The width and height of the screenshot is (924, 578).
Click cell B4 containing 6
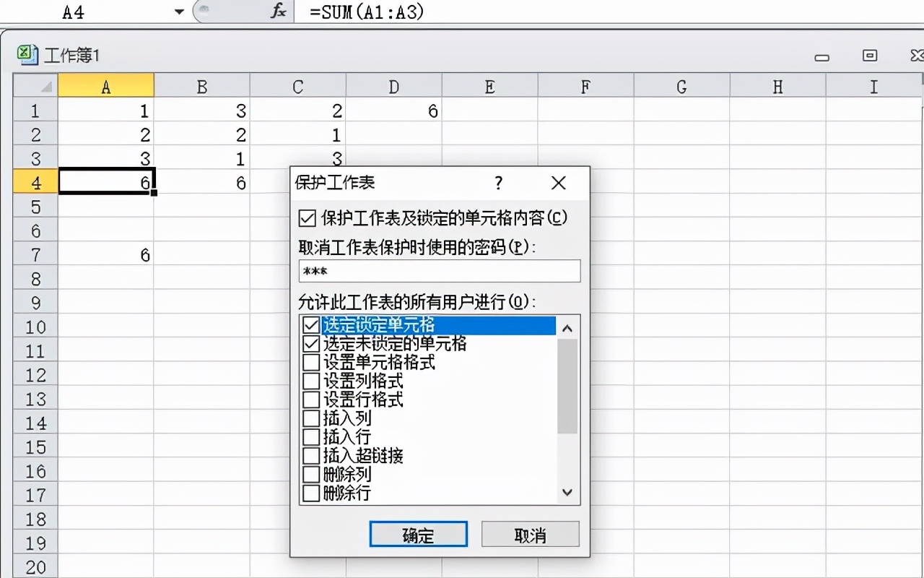(202, 183)
